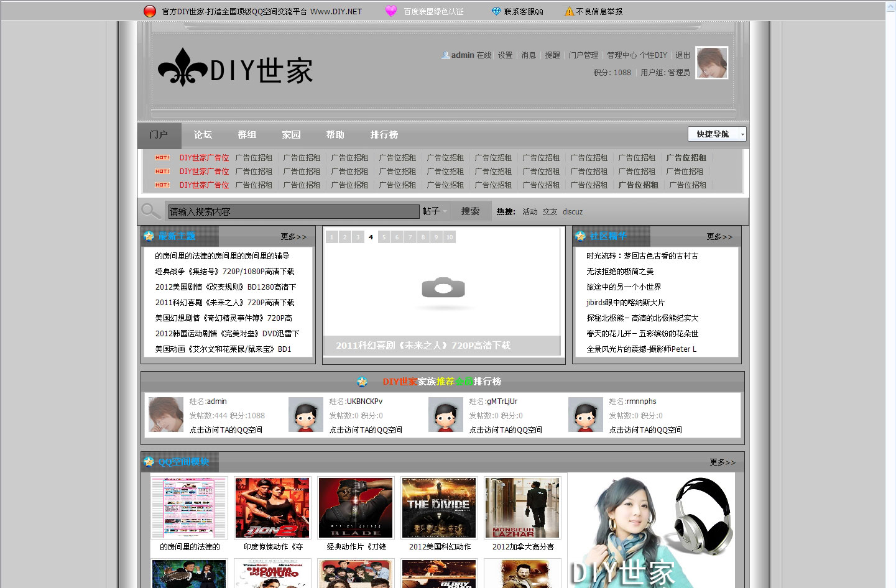Open the 帮助 tab
The height and width of the screenshot is (588, 896).
tap(335, 135)
